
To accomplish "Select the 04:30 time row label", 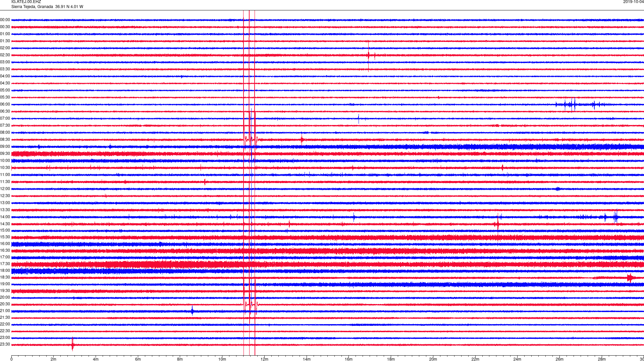I will click(x=5, y=83).
